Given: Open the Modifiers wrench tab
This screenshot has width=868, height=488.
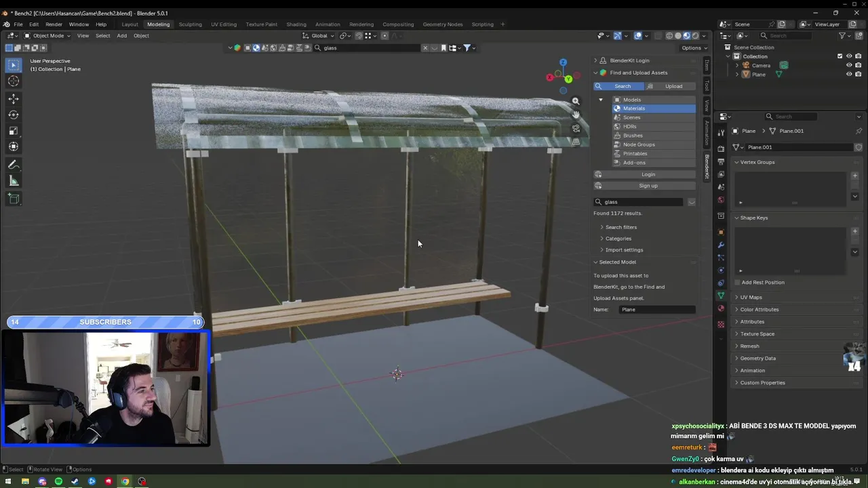Looking at the screenshot, I should [x=721, y=245].
